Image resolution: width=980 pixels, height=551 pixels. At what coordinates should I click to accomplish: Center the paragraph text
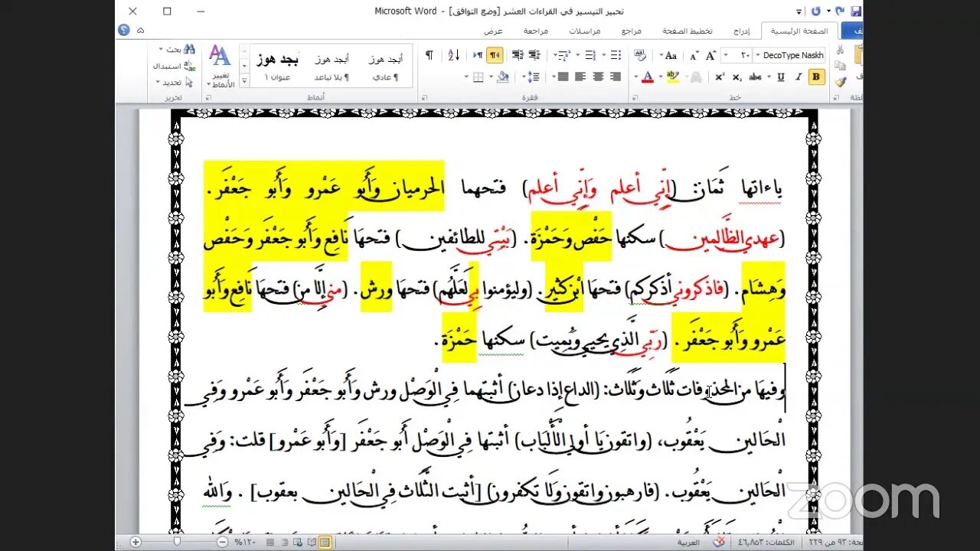tap(598, 77)
